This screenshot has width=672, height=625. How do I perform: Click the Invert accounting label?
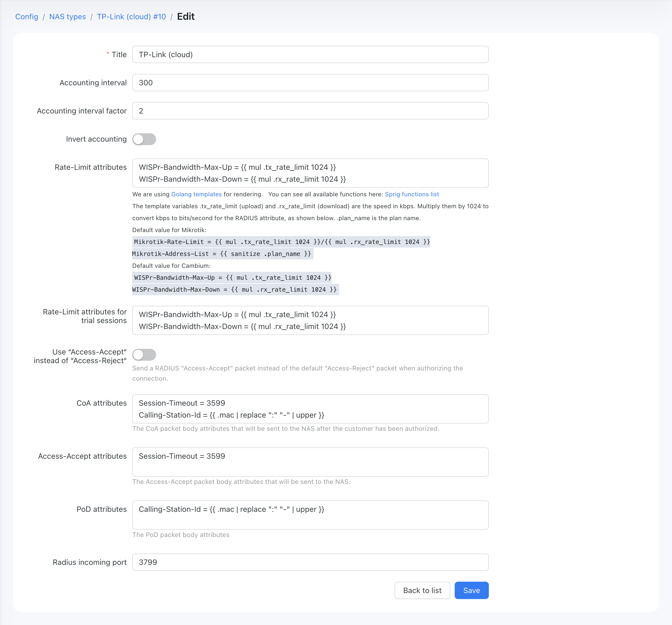coord(96,139)
